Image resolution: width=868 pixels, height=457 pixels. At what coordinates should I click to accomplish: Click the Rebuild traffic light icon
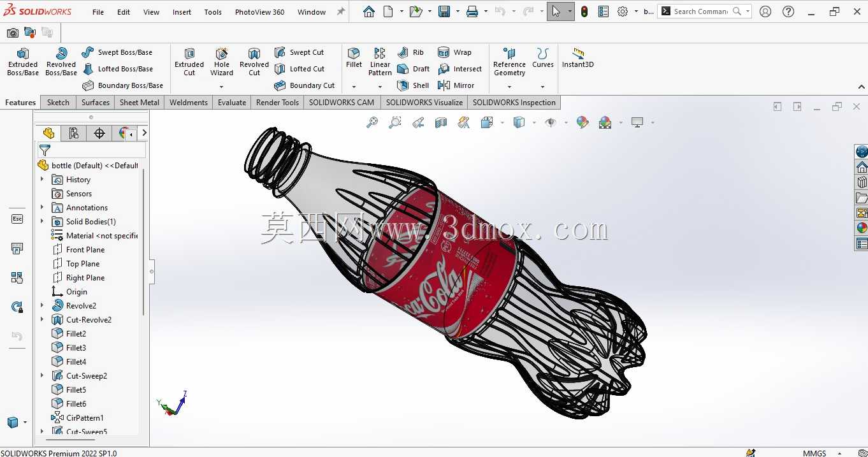[584, 11]
